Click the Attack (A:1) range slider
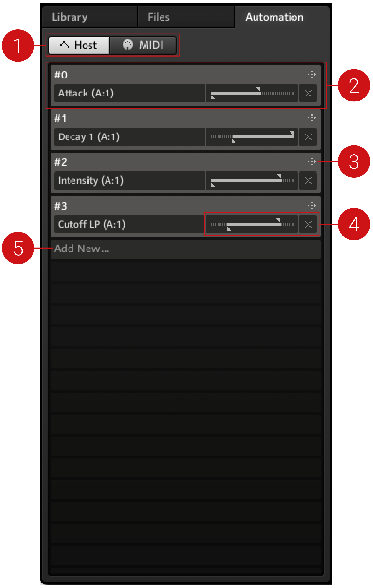Screen dimensions: 373x588 point(252,93)
